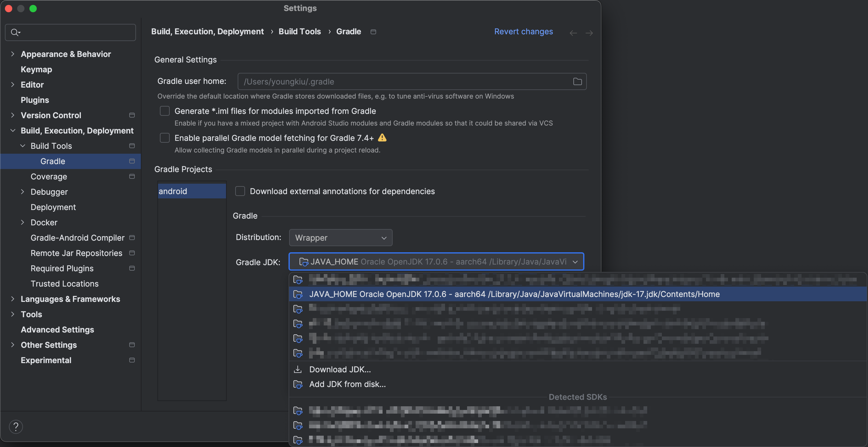The image size is (868, 447).
Task: Open the Advanced Settings page
Action: tap(57, 329)
